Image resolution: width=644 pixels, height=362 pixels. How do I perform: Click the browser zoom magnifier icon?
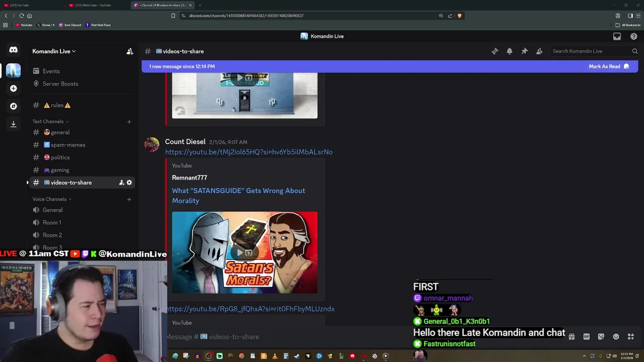(441, 16)
